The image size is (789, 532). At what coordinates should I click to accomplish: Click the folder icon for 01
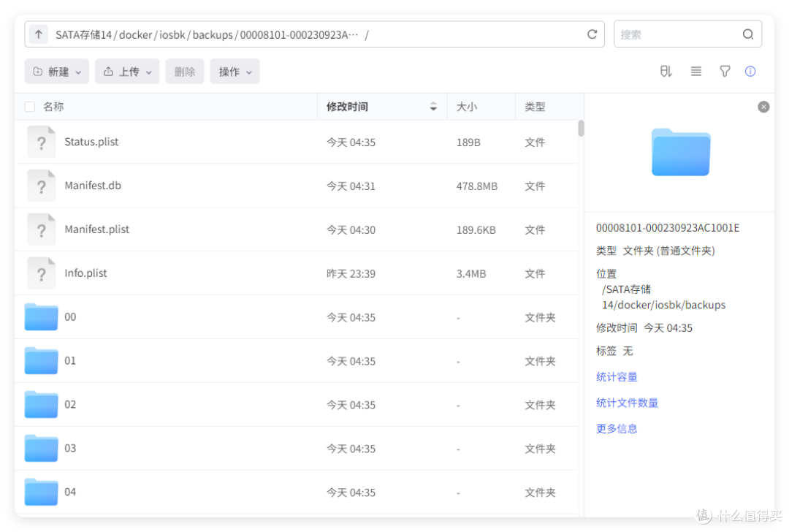pyautogui.click(x=41, y=360)
